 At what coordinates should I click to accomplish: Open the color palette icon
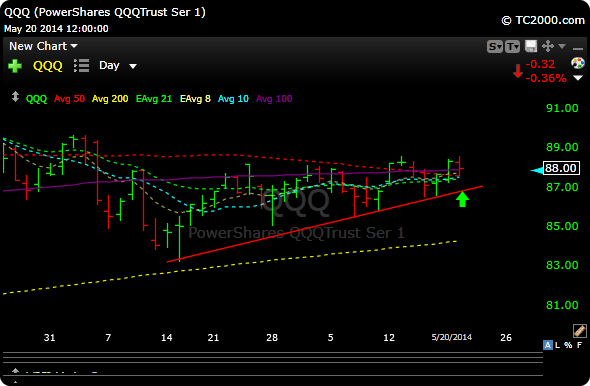pos(578,63)
